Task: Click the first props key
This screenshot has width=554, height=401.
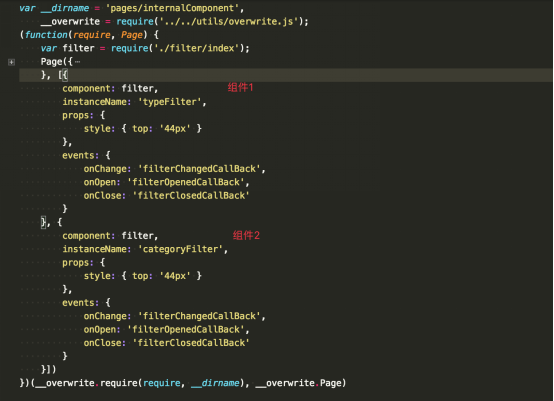Action: click(77, 116)
